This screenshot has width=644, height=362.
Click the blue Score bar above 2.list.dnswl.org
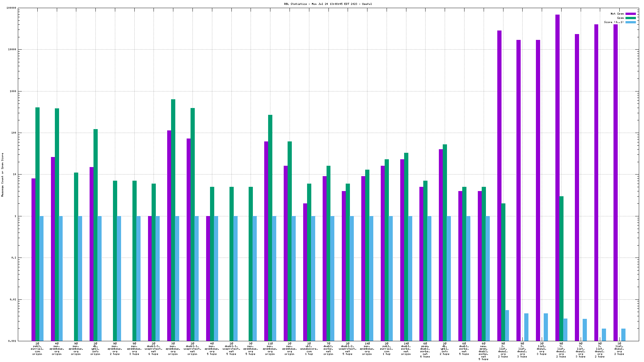coord(507,325)
